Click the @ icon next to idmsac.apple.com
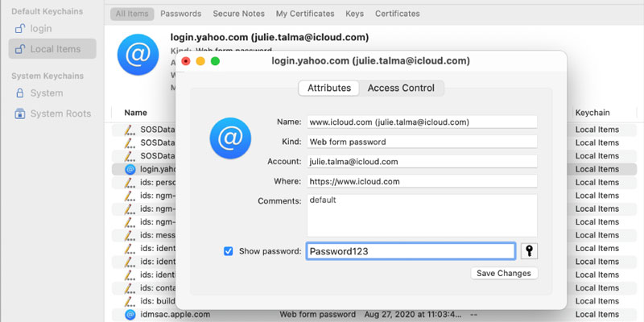The width and height of the screenshot is (644, 322). tap(130, 315)
